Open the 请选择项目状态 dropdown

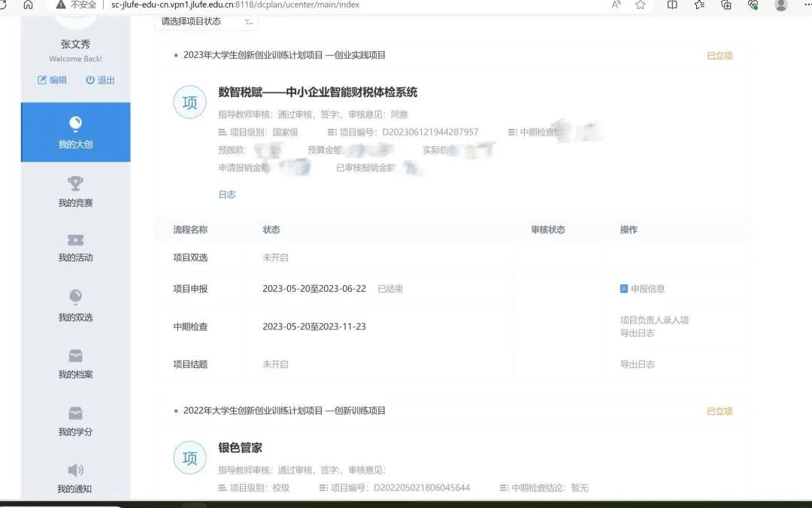(x=206, y=21)
